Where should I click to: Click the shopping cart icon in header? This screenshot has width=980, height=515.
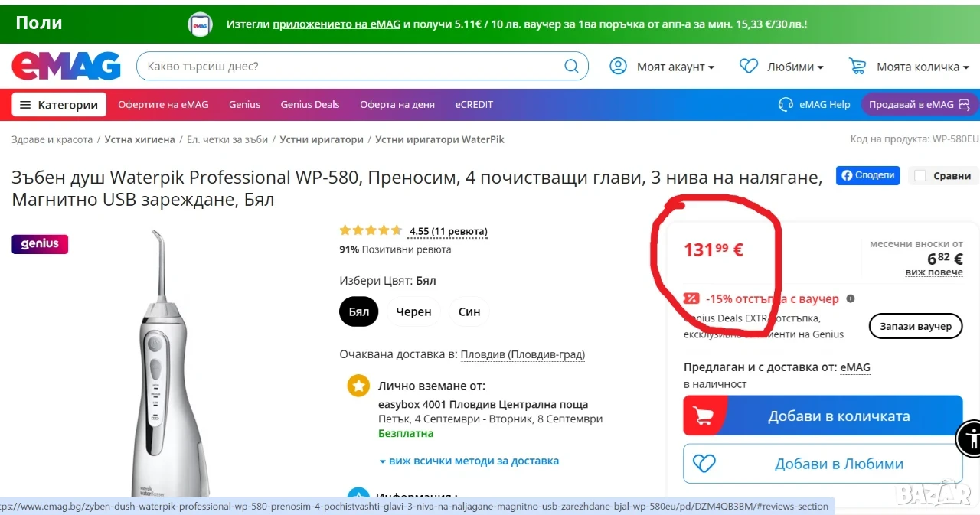[x=857, y=67]
